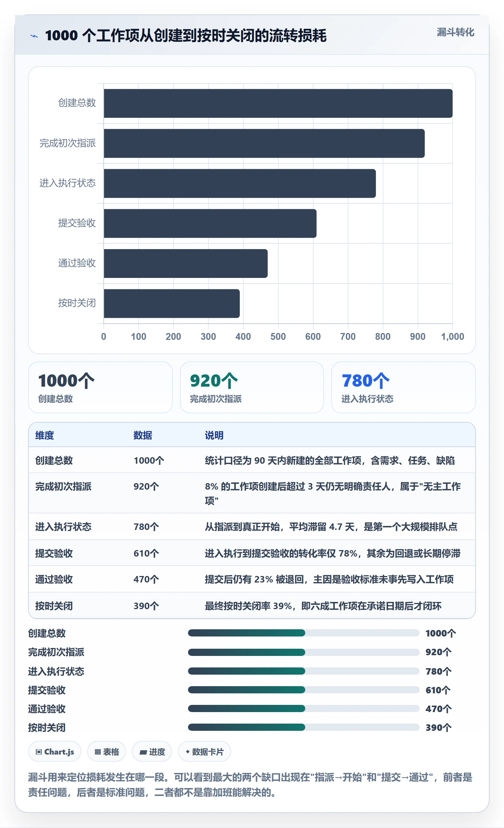
Task: Click the Chart.js chip
Action: coord(55,752)
